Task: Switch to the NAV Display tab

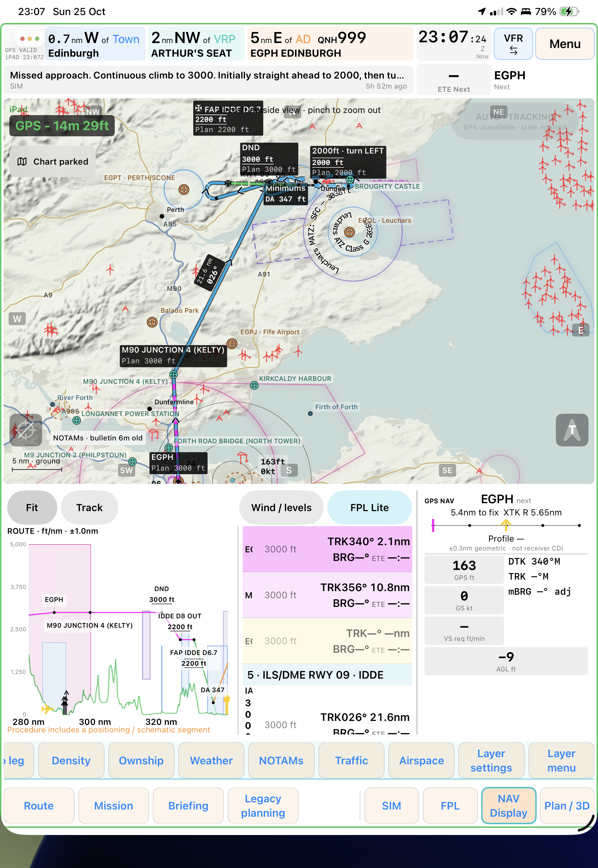Action: (508, 806)
